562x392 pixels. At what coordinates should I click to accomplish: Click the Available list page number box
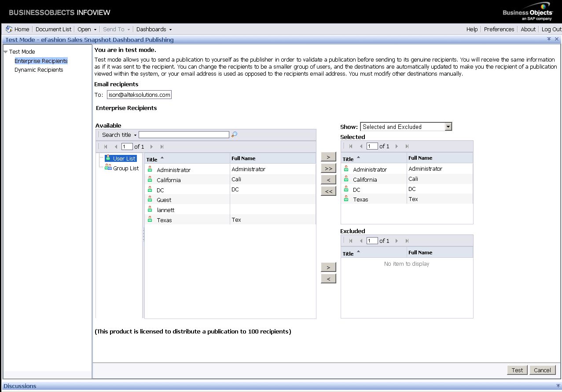[127, 147]
